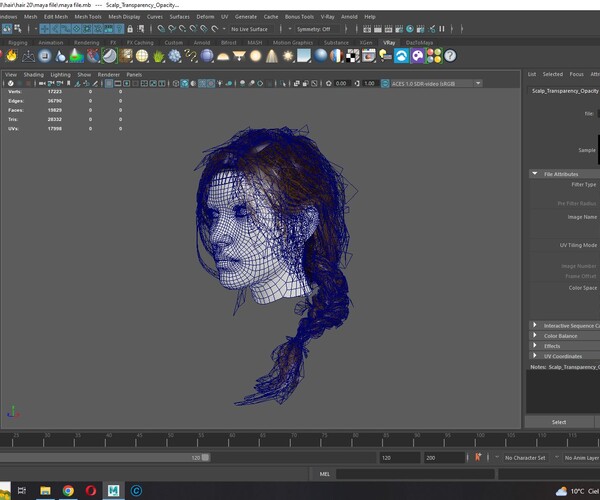Click the range slider handle at 120
The image size is (600, 500).
click(205, 457)
